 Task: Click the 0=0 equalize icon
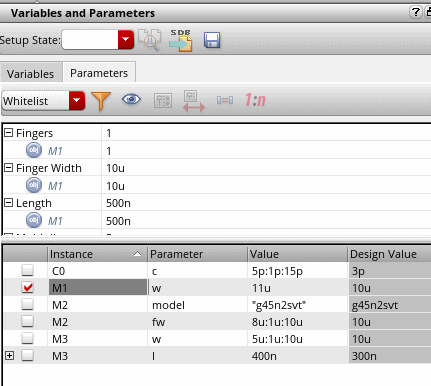pyautogui.click(x=225, y=100)
